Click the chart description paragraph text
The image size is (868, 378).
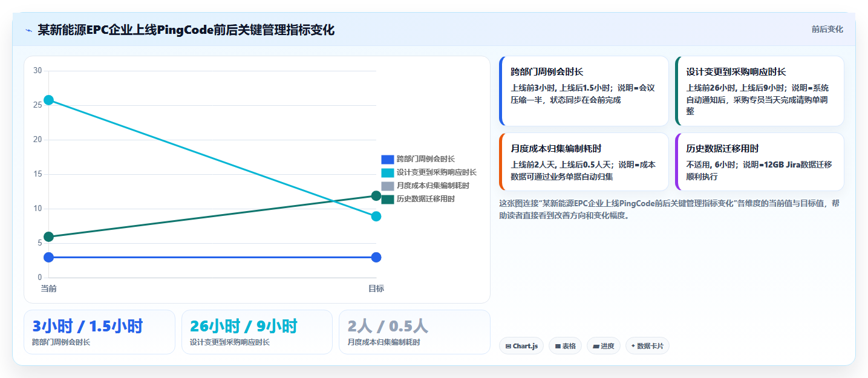(x=669, y=209)
